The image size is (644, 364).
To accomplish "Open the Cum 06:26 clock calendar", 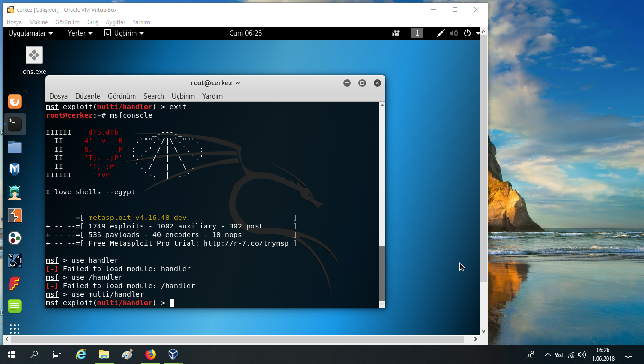I will coord(245,33).
